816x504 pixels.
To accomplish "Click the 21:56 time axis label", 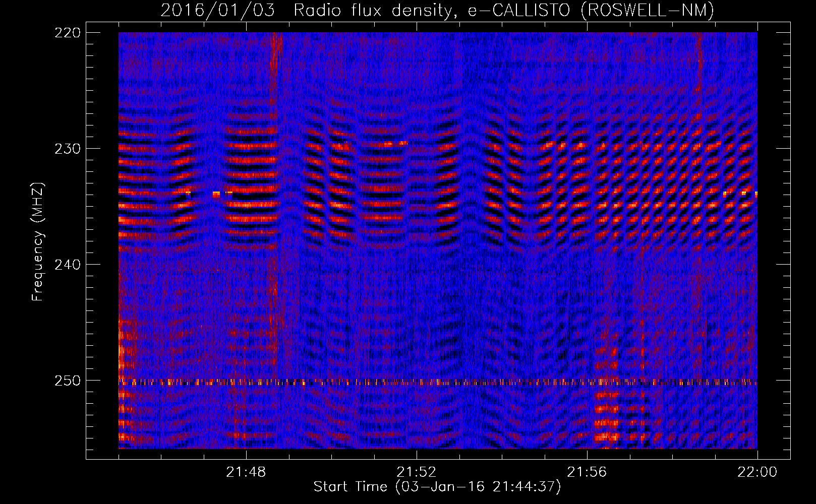I will (587, 472).
